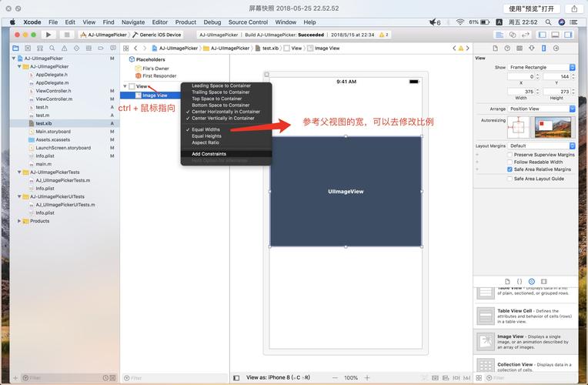Show the Code Snippet library braces icon
588x385 pixels.
pos(520,281)
